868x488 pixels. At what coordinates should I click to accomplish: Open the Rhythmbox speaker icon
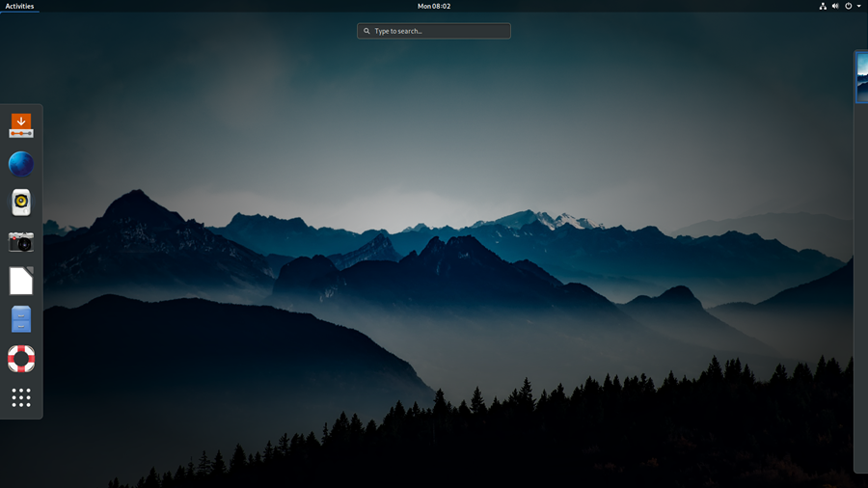tap(21, 203)
